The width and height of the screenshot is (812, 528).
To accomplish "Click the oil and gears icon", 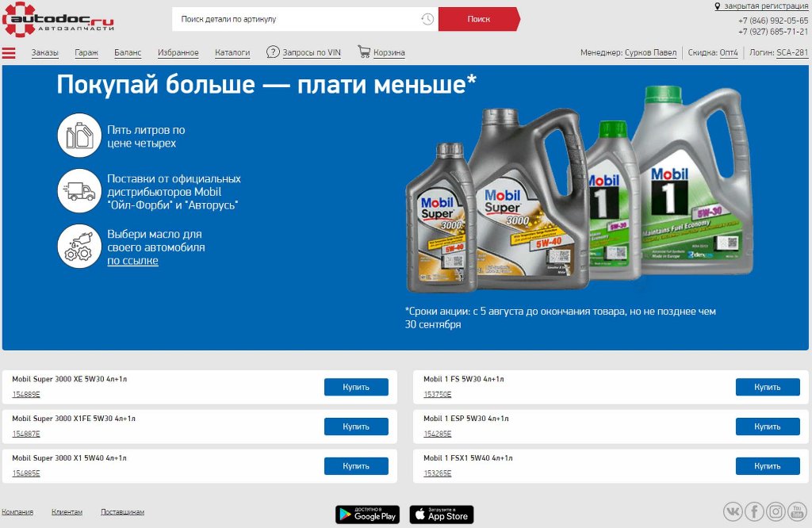I will click(79, 247).
